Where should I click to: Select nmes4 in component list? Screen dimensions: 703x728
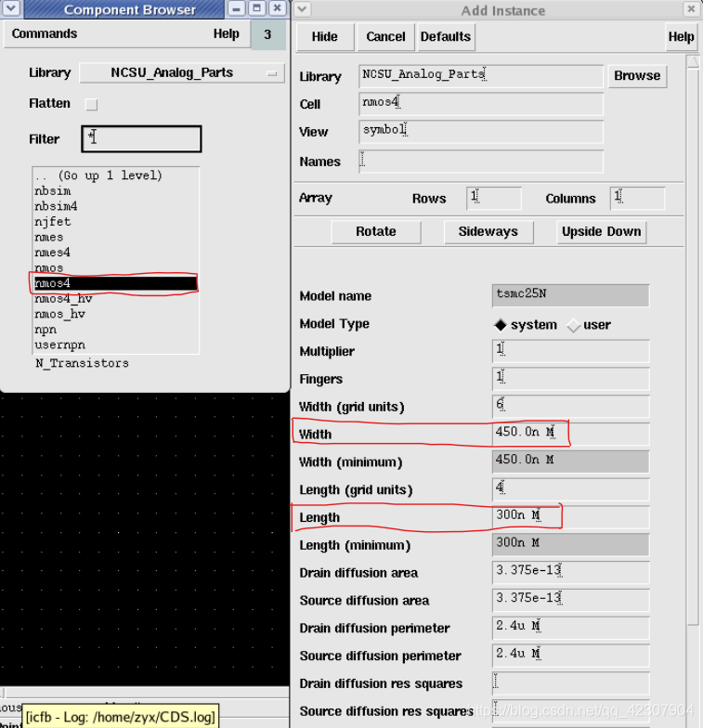52,253
